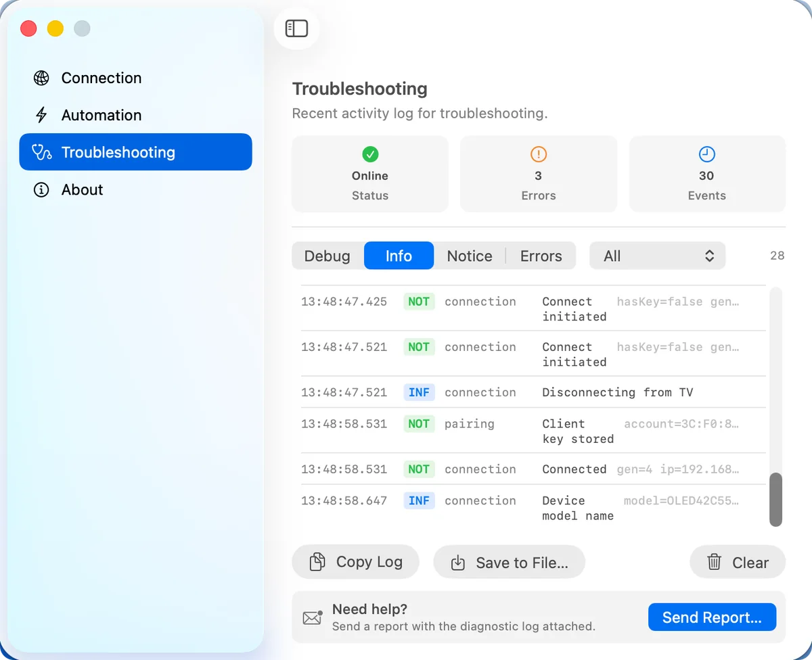
Task: Click the documents icon in Copy Log
Action: 317,562
